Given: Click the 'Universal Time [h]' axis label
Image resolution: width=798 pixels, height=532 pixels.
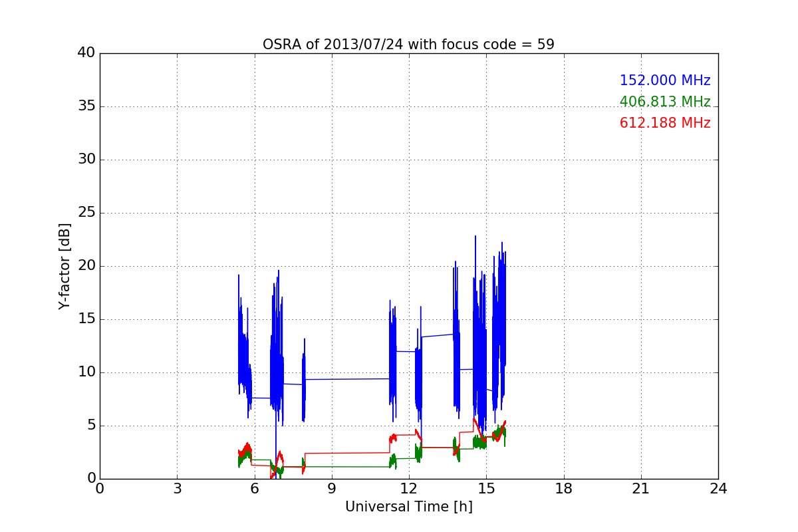Looking at the screenshot, I should 408,507.
